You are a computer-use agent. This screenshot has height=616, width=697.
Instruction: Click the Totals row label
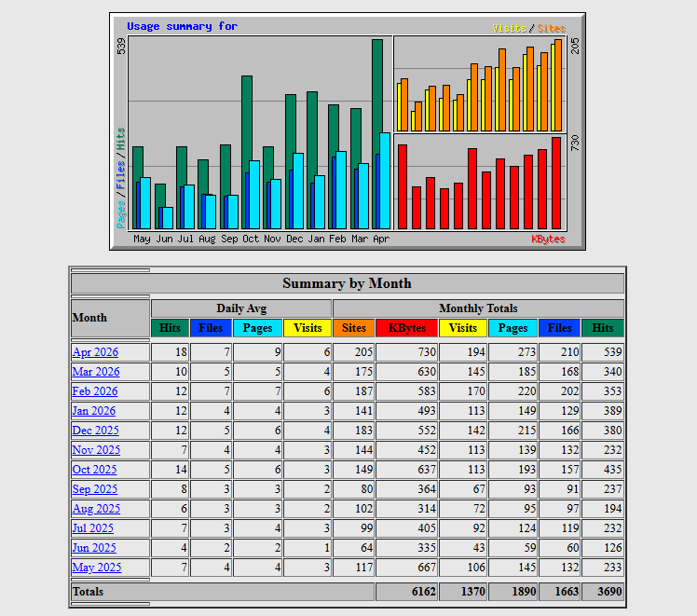tap(88, 592)
